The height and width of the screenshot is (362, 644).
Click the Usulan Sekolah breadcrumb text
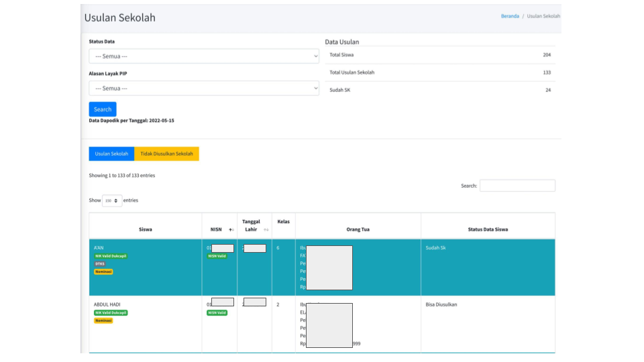pos(543,16)
